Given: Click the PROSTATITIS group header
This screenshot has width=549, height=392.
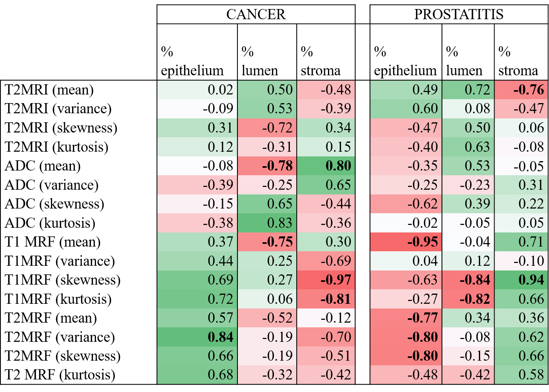Looking at the screenshot, I should click(x=458, y=15).
